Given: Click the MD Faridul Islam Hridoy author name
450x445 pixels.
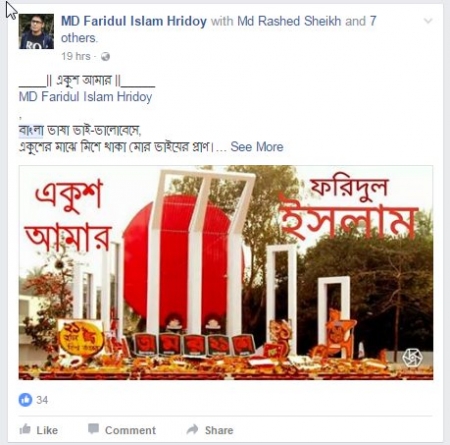Looking at the screenshot, I should point(134,21).
